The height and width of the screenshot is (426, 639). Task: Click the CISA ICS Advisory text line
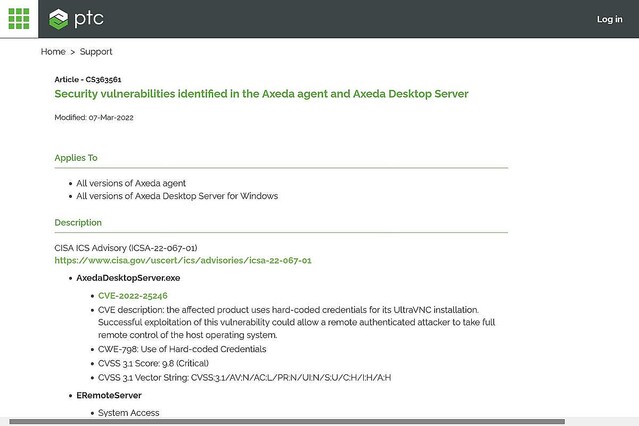(x=125, y=247)
